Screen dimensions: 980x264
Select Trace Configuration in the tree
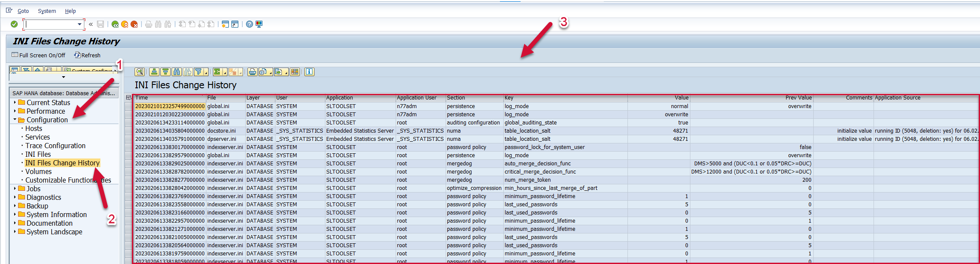55,146
